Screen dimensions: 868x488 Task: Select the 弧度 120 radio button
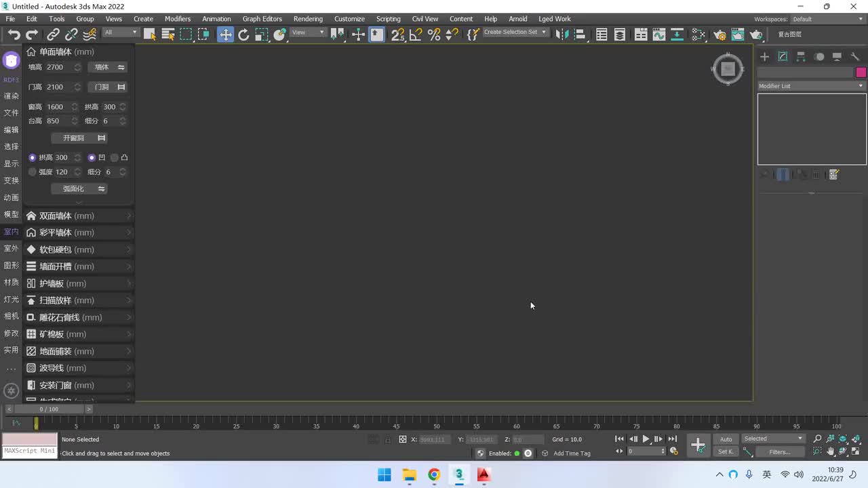(32, 172)
